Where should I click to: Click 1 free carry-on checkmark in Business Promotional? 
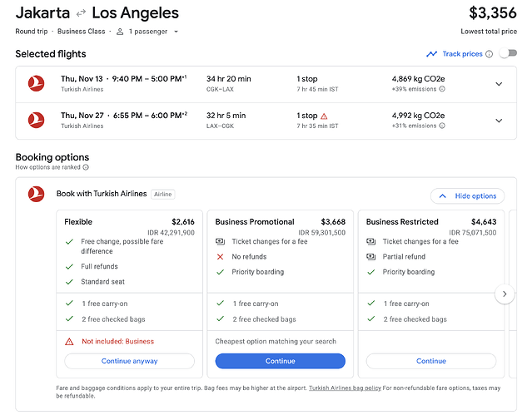click(x=220, y=303)
